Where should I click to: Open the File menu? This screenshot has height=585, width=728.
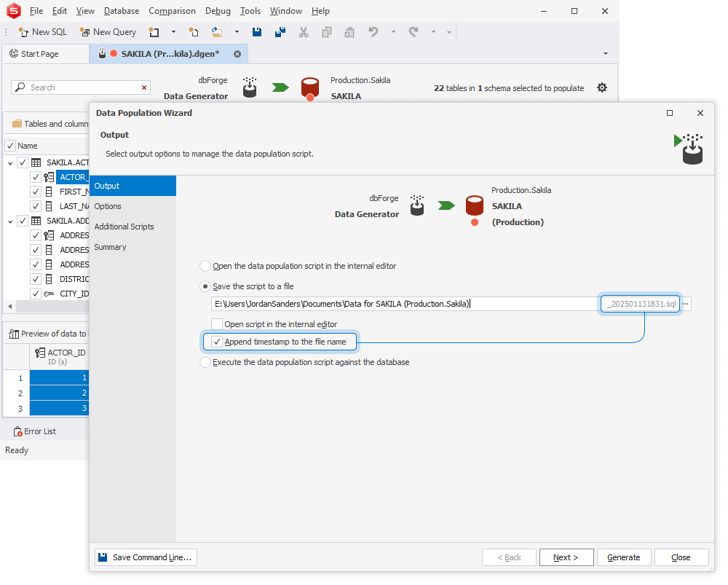(x=36, y=11)
